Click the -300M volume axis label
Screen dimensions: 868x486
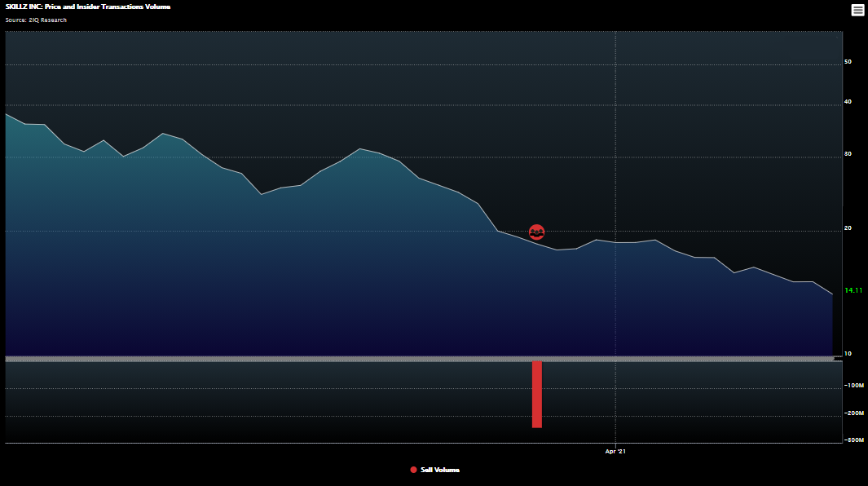pos(853,440)
